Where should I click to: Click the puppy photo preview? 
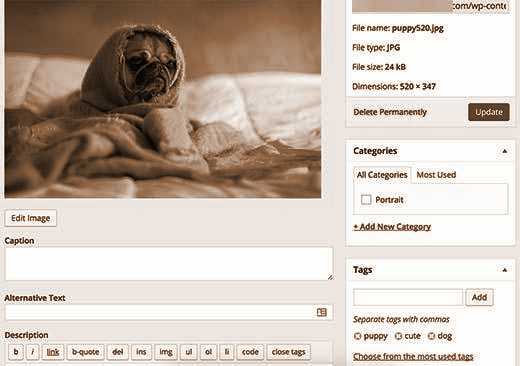coord(163,99)
